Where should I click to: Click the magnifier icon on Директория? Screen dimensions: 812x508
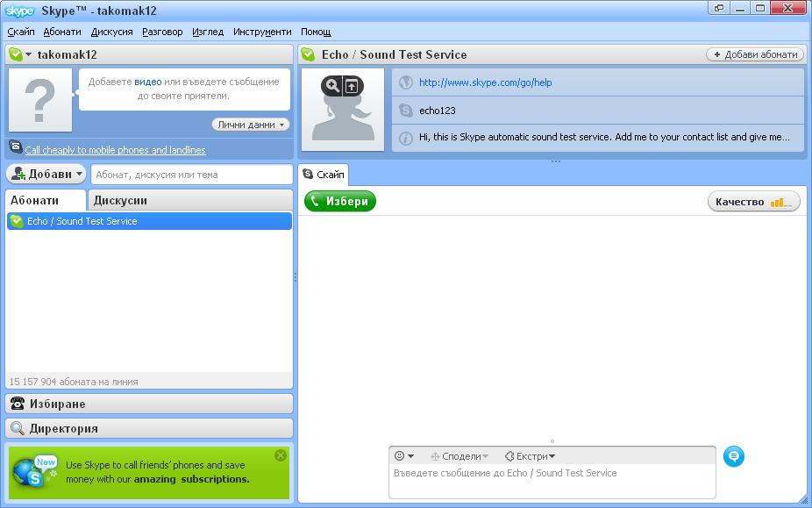pyautogui.click(x=17, y=428)
